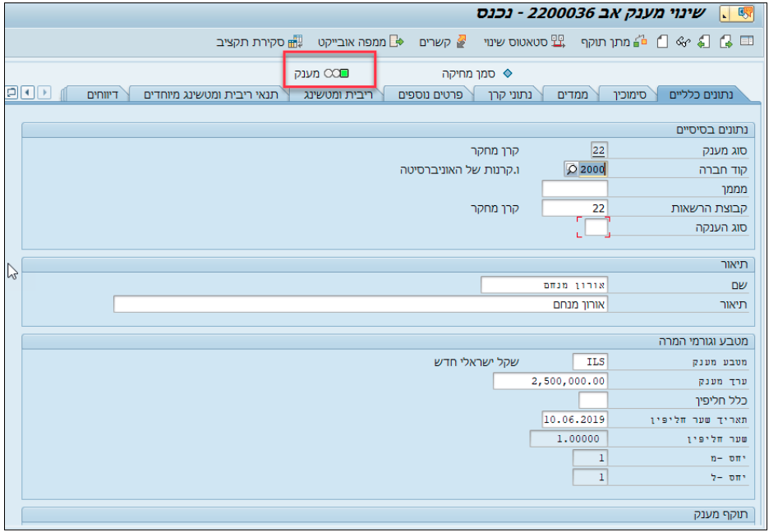Click the יחס -ל field
This screenshot has height=532, width=769.
click(590, 477)
